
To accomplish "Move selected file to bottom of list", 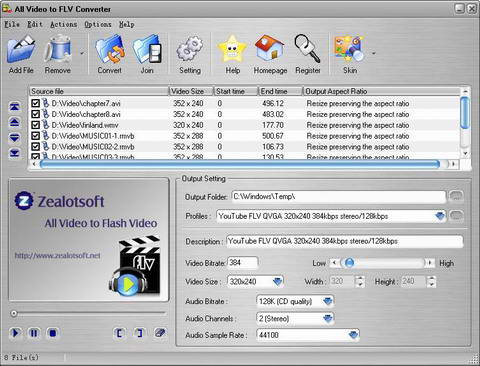I will pos(14,153).
